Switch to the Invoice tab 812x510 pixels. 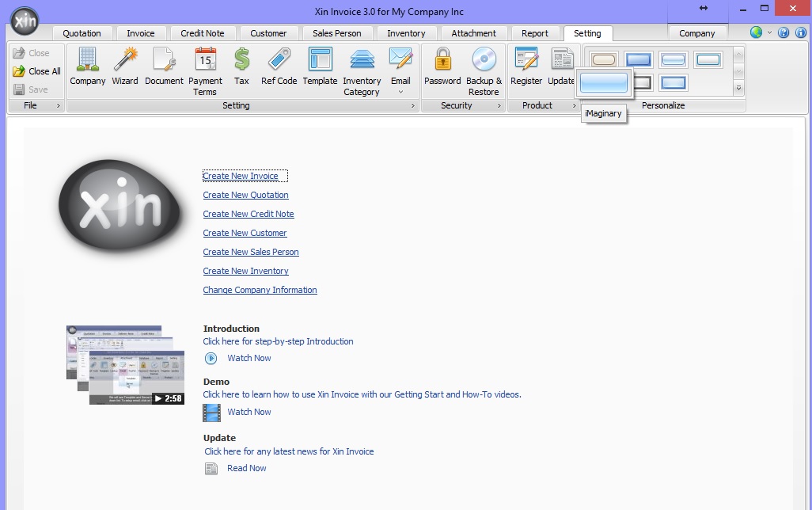[x=141, y=33]
